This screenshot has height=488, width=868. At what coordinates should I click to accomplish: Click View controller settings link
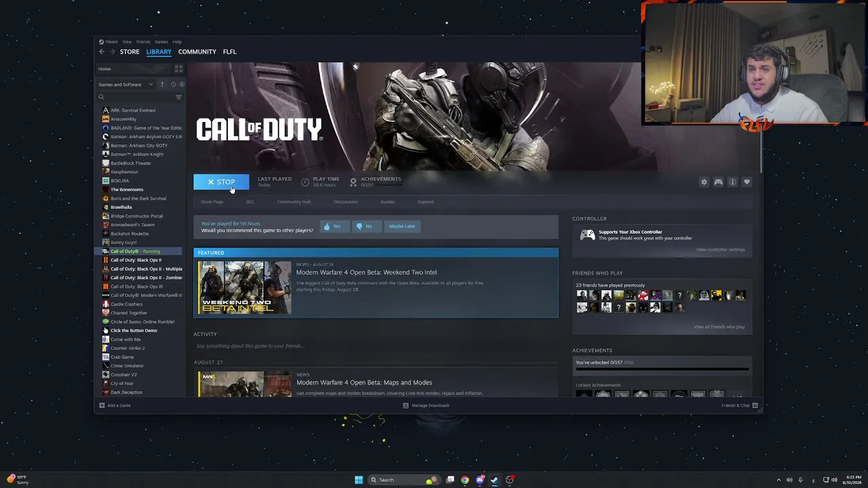(720, 249)
